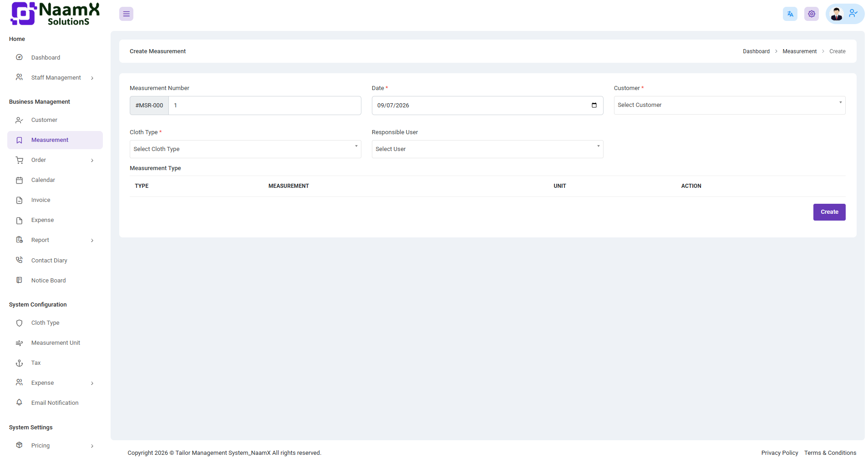Click the Measurement Unit wind icon

click(19, 343)
